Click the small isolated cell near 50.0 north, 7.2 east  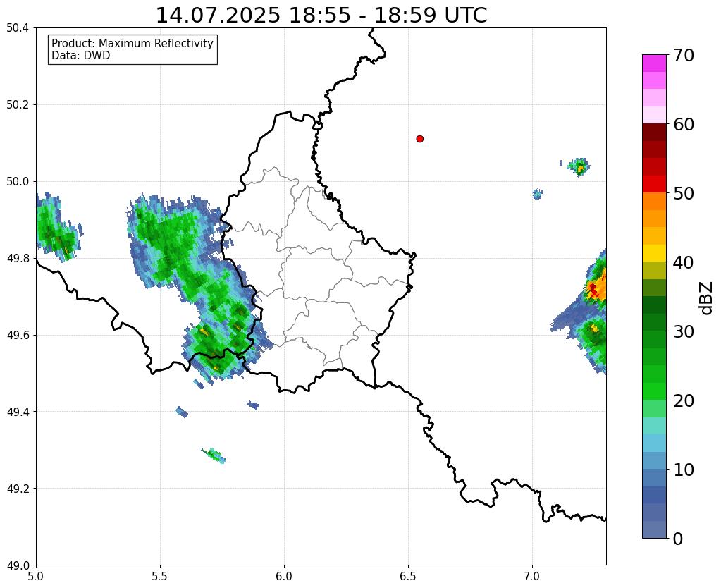579,167
